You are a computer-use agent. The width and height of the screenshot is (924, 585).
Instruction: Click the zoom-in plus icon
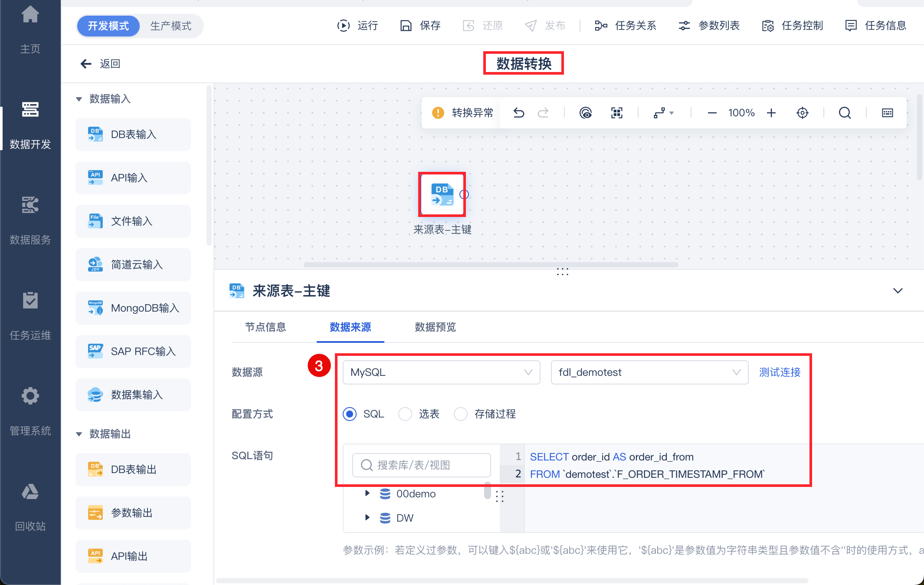tap(771, 113)
